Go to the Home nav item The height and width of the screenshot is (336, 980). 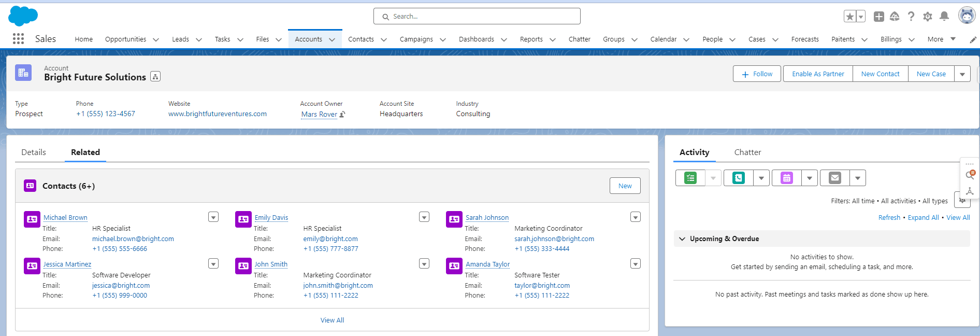click(x=83, y=39)
